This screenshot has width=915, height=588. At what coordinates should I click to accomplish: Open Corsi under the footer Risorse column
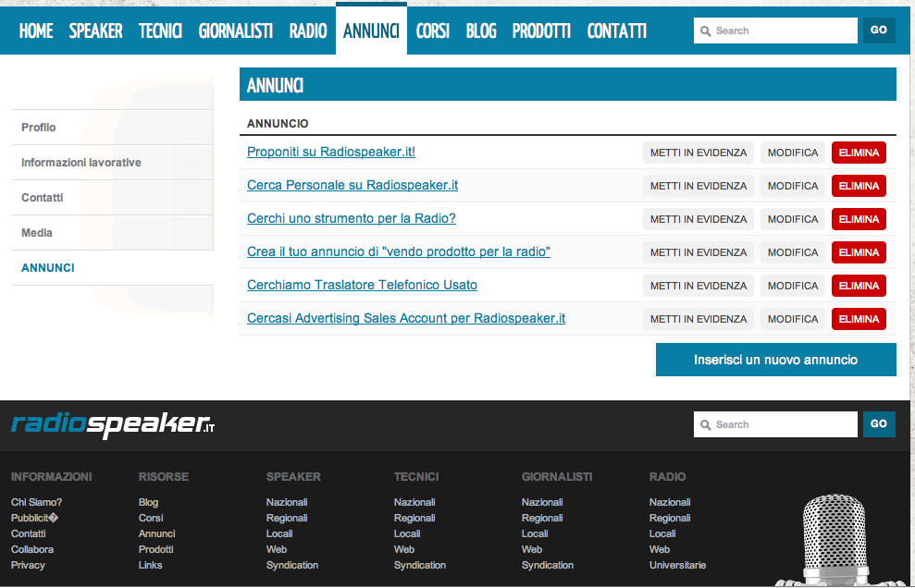pos(151,518)
